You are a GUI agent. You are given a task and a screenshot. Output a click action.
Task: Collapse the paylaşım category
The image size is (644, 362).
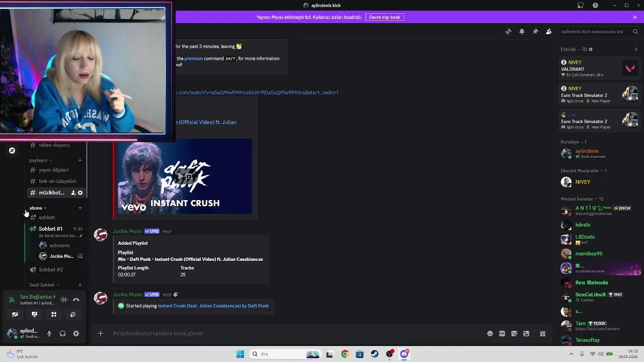[x=41, y=160]
